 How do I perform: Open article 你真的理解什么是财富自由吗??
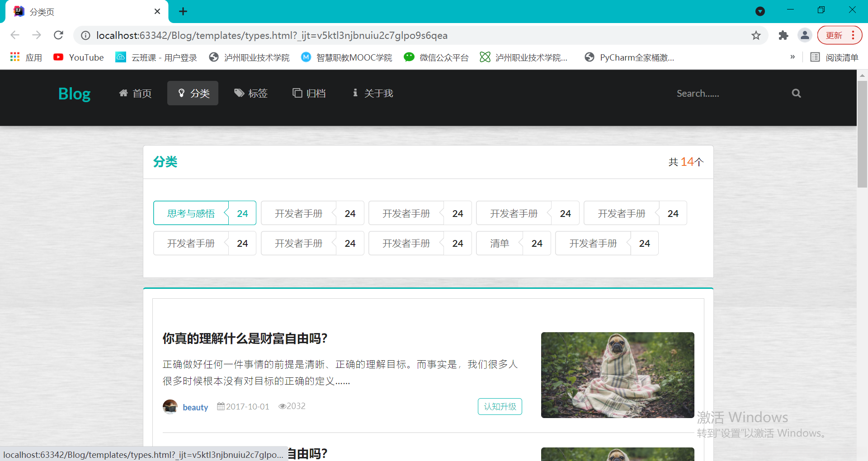click(245, 339)
